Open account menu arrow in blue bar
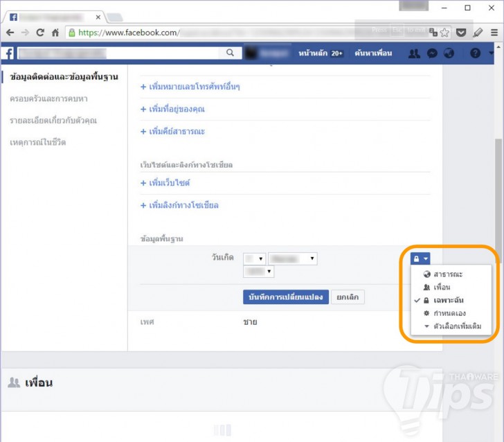Viewport: 504px width, 442px height. click(x=491, y=53)
